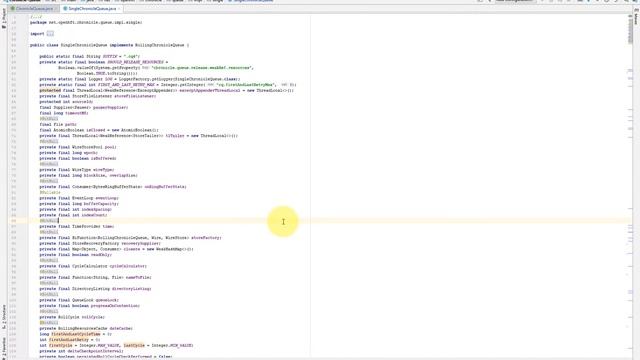Expand the folded import statements
This screenshot has width=640, height=360.
50,34
